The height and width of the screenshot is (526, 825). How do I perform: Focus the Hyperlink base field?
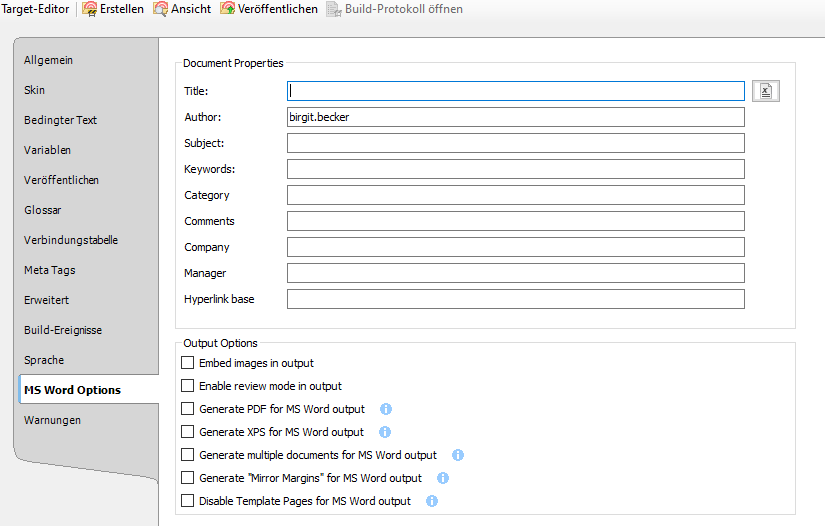click(x=515, y=299)
